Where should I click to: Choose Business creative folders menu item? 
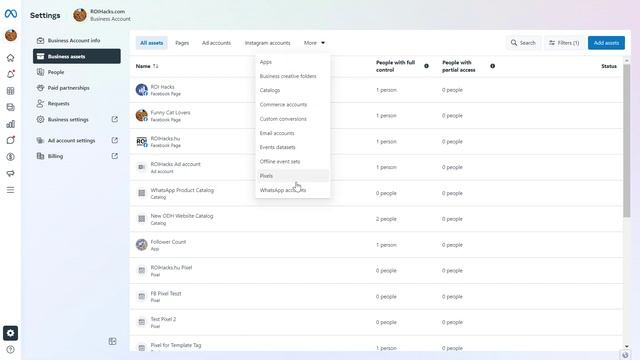(292, 76)
